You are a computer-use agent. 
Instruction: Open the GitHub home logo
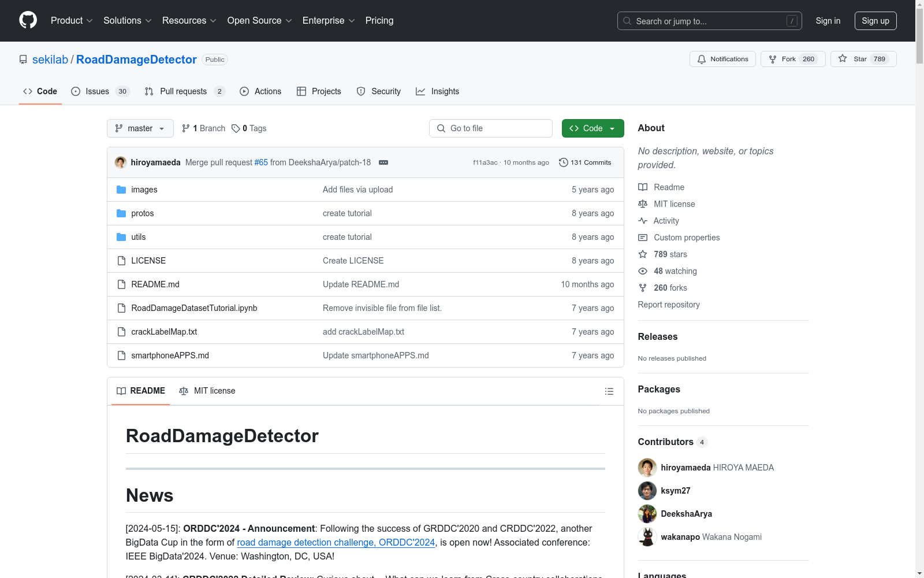28,20
